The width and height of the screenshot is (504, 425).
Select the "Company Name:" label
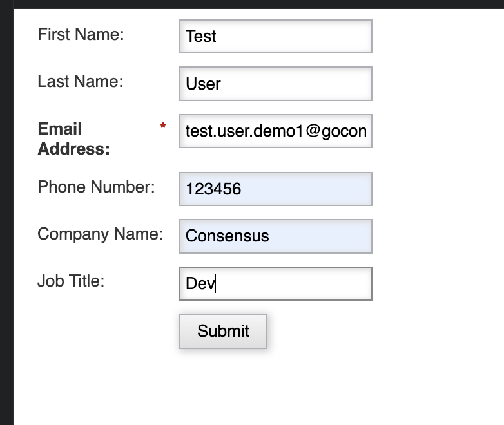pos(101,234)
